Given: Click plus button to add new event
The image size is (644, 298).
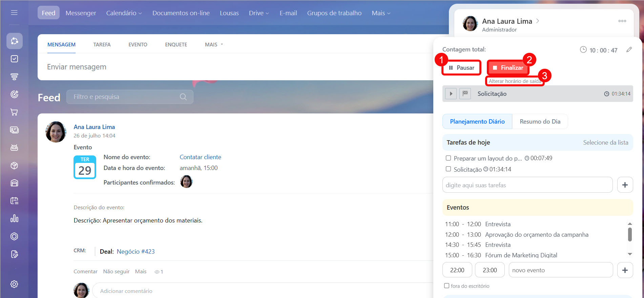Looking at the screenshot, I should (625, 270).
